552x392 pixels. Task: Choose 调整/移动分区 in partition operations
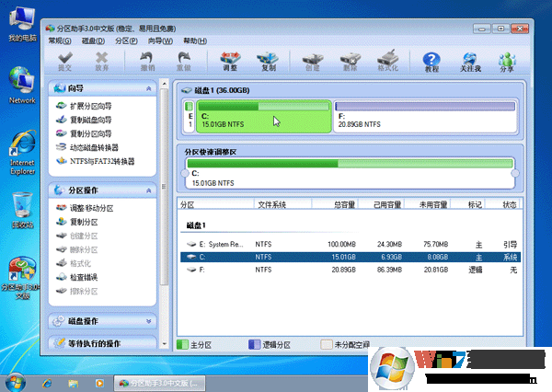click(x=85, y=208)
